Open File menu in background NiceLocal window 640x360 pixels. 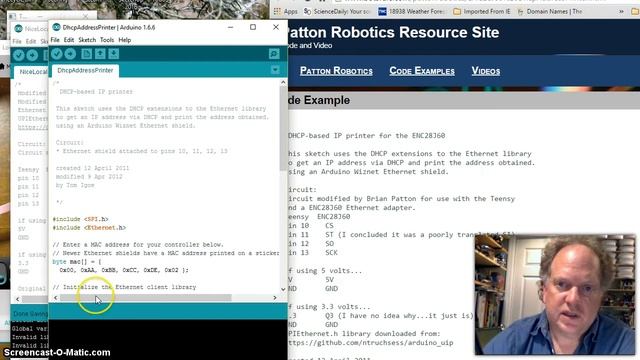click(x=17, y=42)
